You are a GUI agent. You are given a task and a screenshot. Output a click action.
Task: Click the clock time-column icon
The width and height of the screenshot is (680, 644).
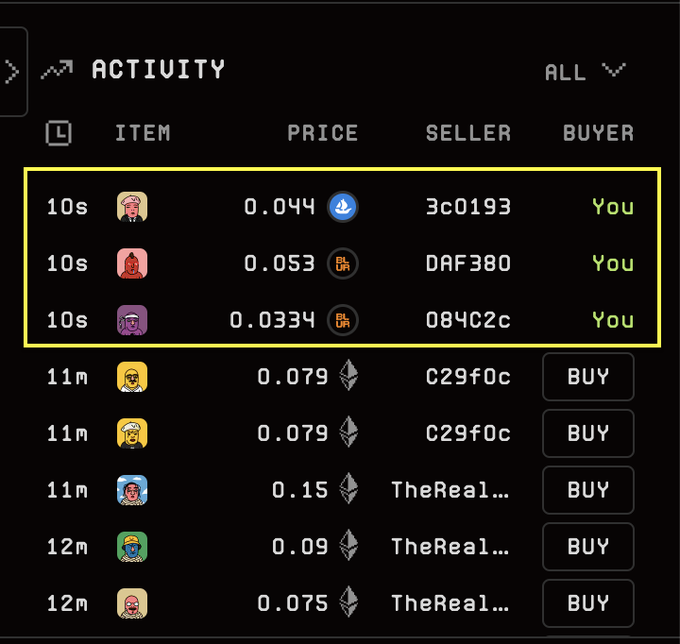coord(59,133)
